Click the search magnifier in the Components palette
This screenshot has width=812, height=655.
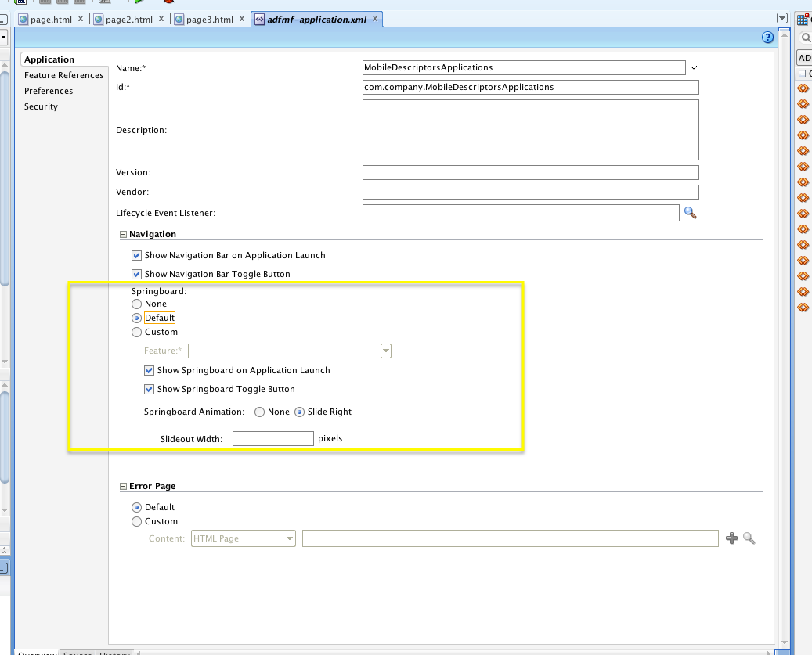(x=805, y=37)
